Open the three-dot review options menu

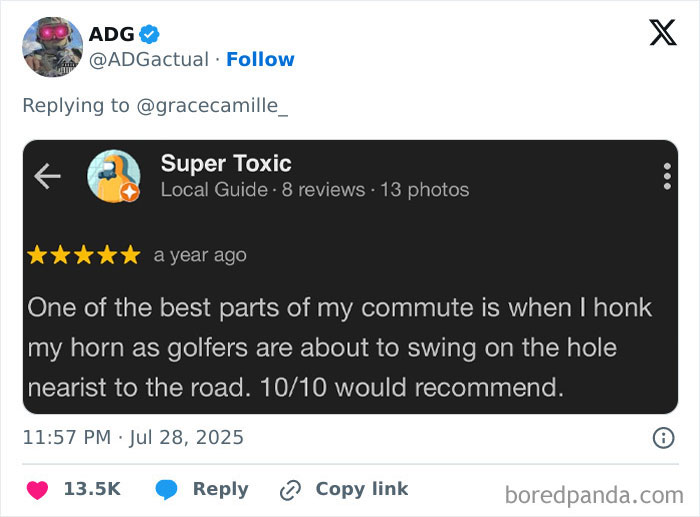click(x=666, y=176)
